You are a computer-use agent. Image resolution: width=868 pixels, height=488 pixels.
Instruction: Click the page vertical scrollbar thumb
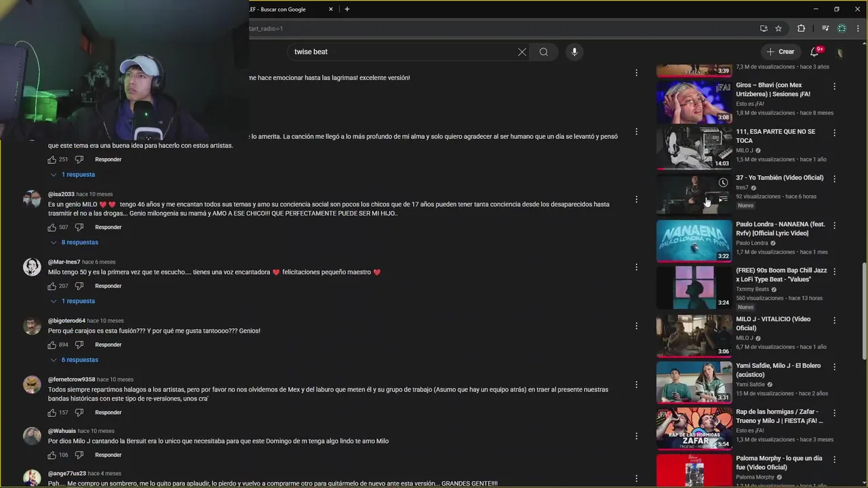pyautogui.click(x=864, y=310)
